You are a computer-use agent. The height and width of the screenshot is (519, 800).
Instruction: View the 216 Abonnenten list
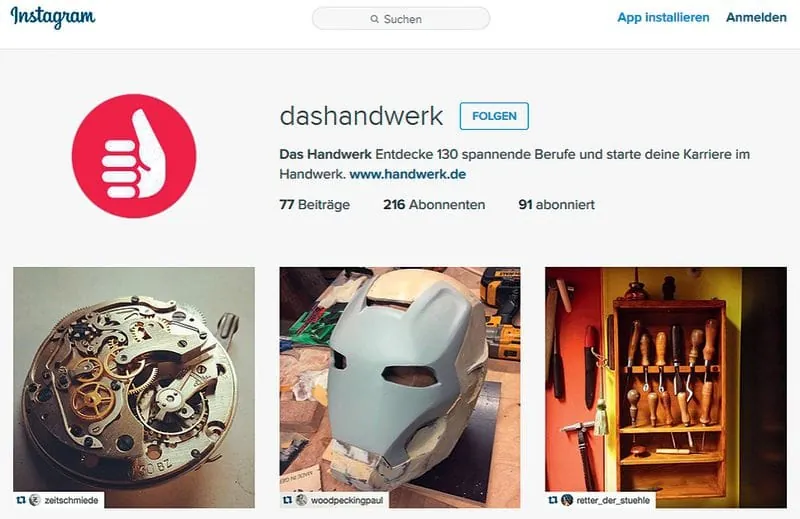coord(434,205)
